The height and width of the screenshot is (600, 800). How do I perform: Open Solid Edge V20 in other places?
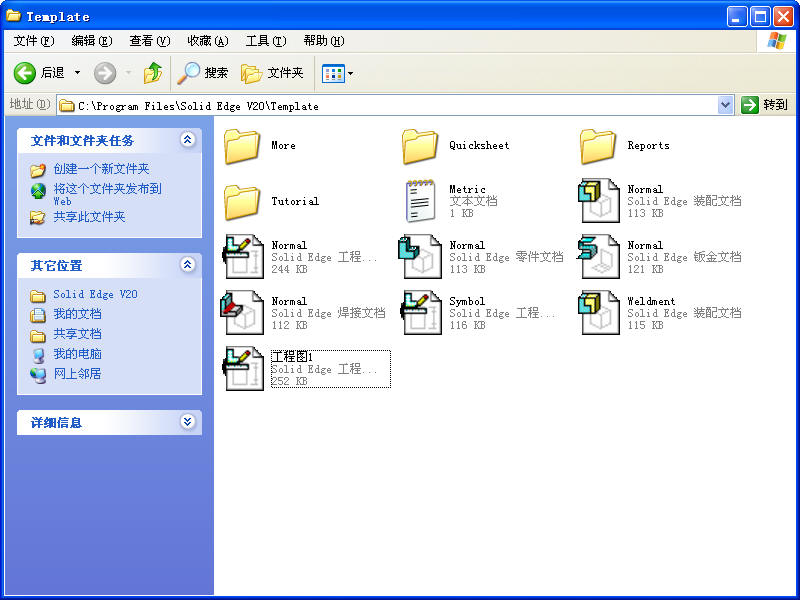click(95, 294)
